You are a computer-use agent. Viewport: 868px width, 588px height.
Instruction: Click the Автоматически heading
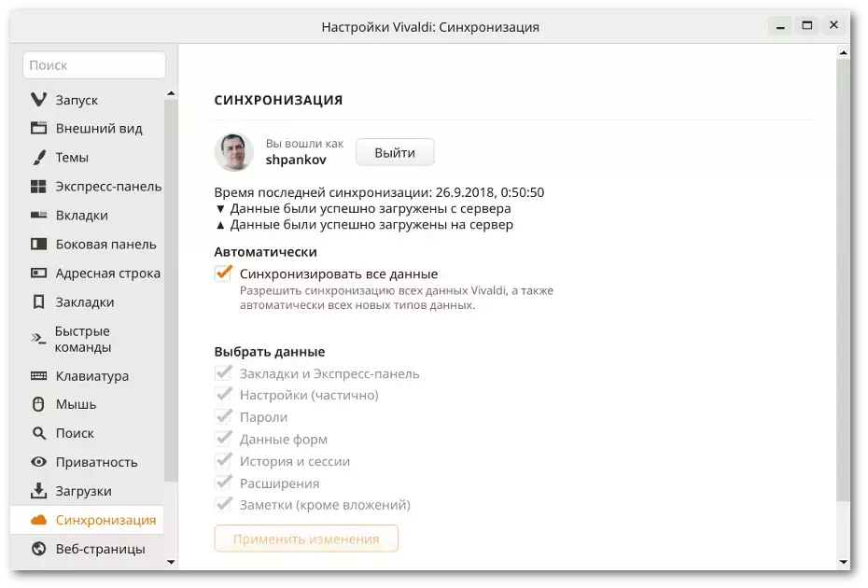[x=266, y=252]
